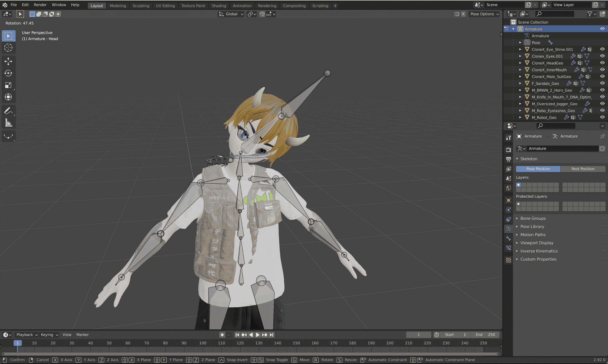Hide CloneX_Eye_Shine.001 in viewport
The height and width of the screenshot is (364, 608).
(x=602, y=49)
